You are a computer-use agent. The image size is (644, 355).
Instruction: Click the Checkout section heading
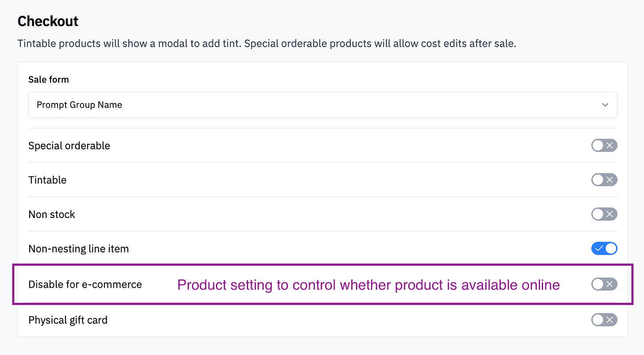(48, 21)
